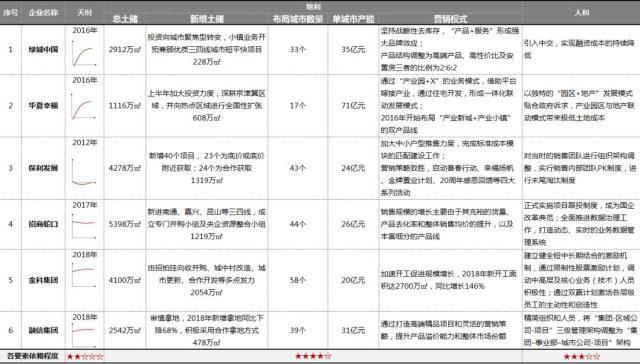Click the 58个 city count cell
The width and height of the screenshot is (640, 364).
[298, 280]
